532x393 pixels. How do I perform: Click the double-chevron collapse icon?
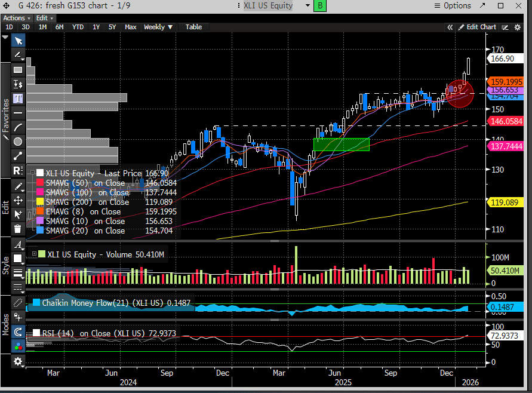click(450, 27)
